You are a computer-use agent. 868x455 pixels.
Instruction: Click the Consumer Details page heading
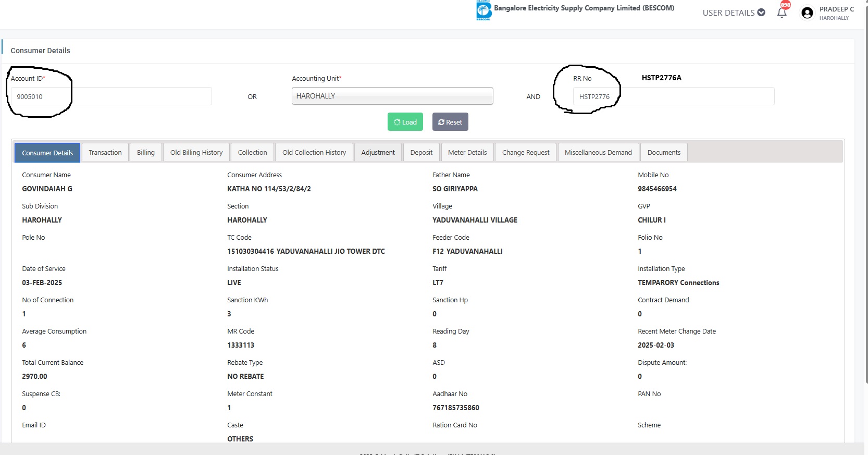tap(40, 51)
